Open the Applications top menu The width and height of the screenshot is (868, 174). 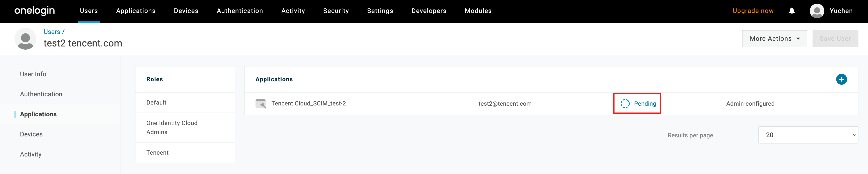[136, 11]
